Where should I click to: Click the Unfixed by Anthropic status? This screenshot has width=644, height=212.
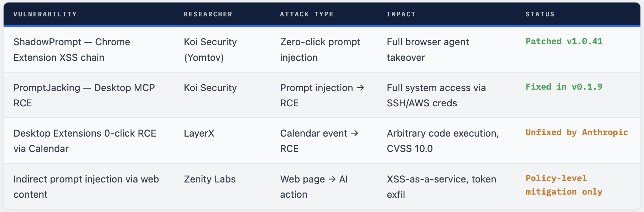(x=577, y=132)
